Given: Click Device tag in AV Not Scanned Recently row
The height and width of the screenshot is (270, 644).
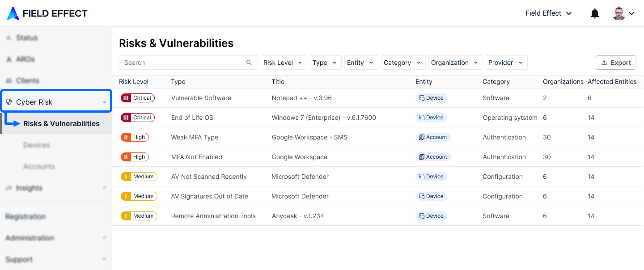Looking at the screenshot, I should [x=431, y=177].
